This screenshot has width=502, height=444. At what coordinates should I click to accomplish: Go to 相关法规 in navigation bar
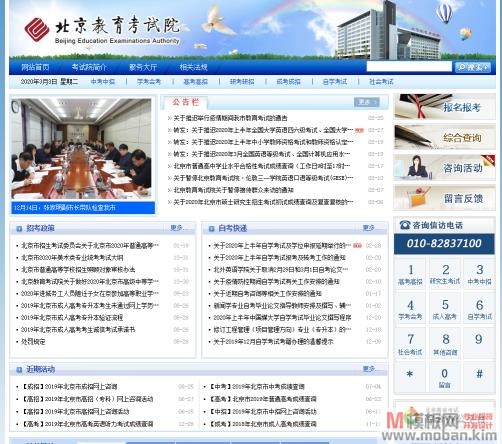[194, 67]
